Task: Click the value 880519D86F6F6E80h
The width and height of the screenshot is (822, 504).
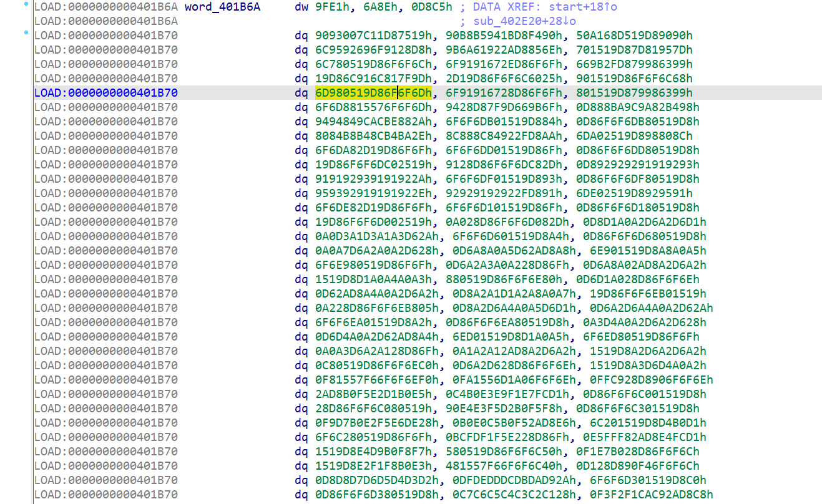Action: pos(504,279)
